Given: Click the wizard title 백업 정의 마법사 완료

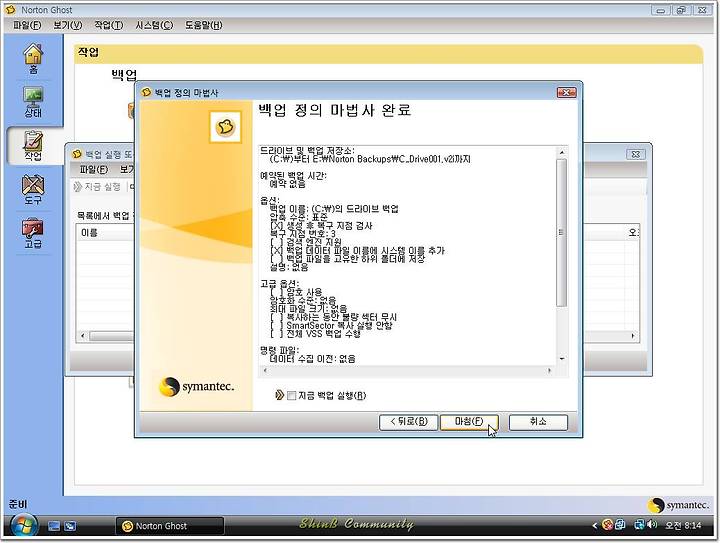Looking at the screenshot, I should coord(335,110).
